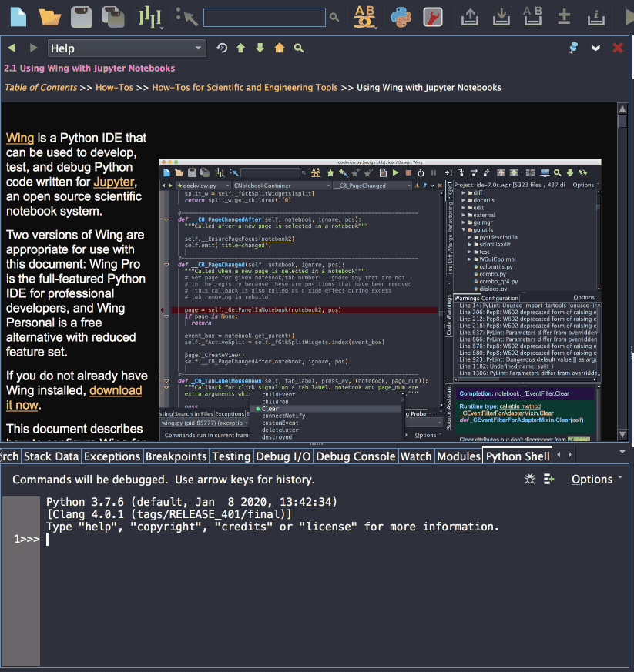Image resolution: width=634 pixels, height=672 pixels.
Task: Go back in Help history
Action: [12, 48]
